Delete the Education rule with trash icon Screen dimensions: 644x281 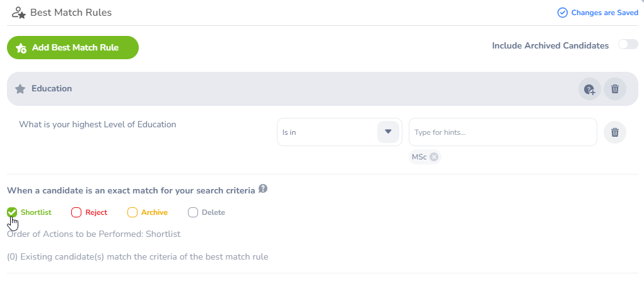click(x=615, y=89)
